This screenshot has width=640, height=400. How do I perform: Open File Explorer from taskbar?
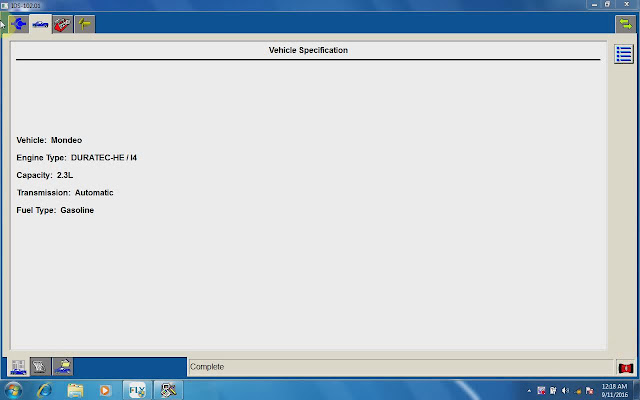(75, 390)
